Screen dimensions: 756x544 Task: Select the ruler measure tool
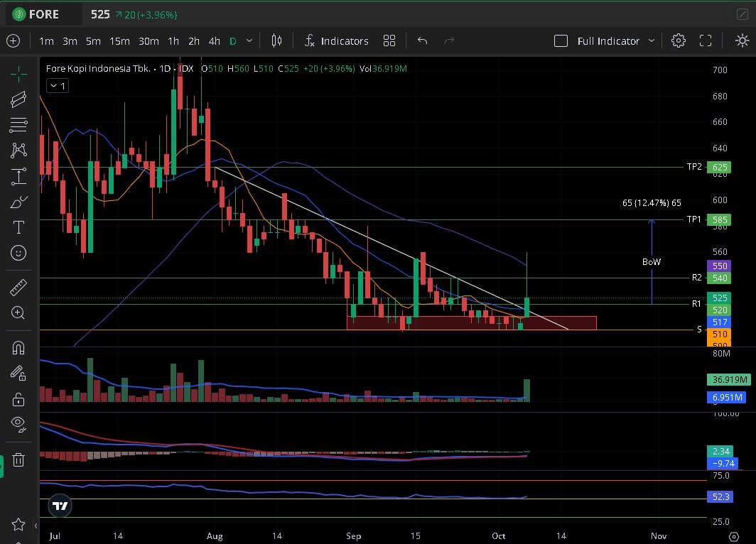pyautogui.click(x=18, y=288)
